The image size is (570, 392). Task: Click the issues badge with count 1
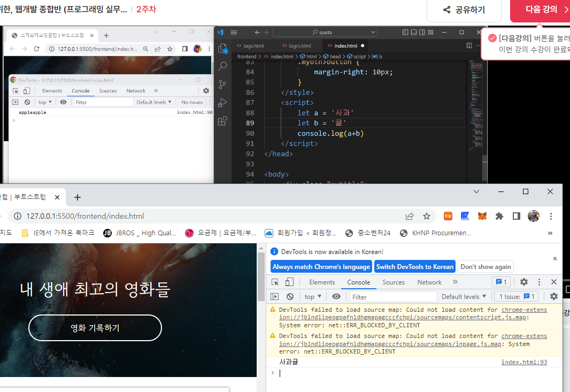point(502,282)
